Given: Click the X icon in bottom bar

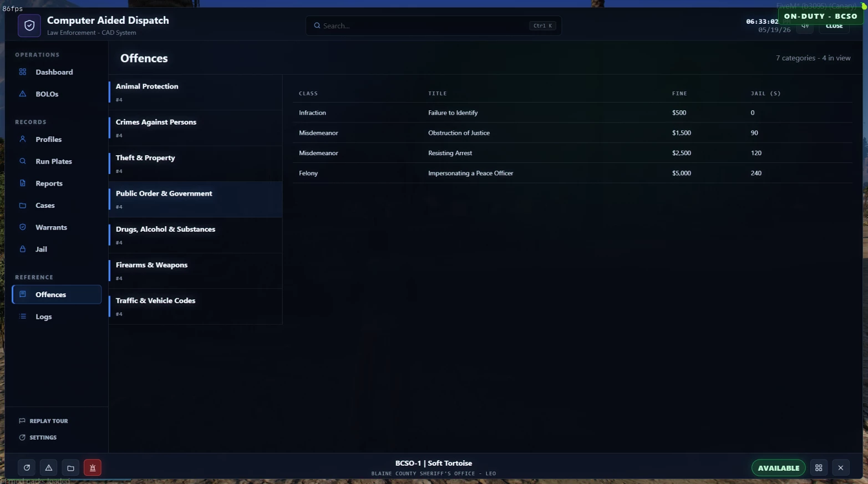Looking at the screenshot, I should coord(841,468).
